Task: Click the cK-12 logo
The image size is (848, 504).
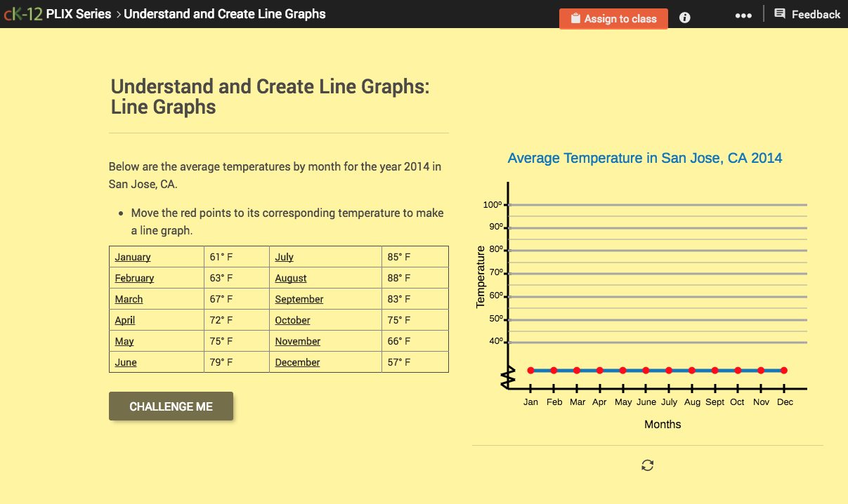Action: 22,13
